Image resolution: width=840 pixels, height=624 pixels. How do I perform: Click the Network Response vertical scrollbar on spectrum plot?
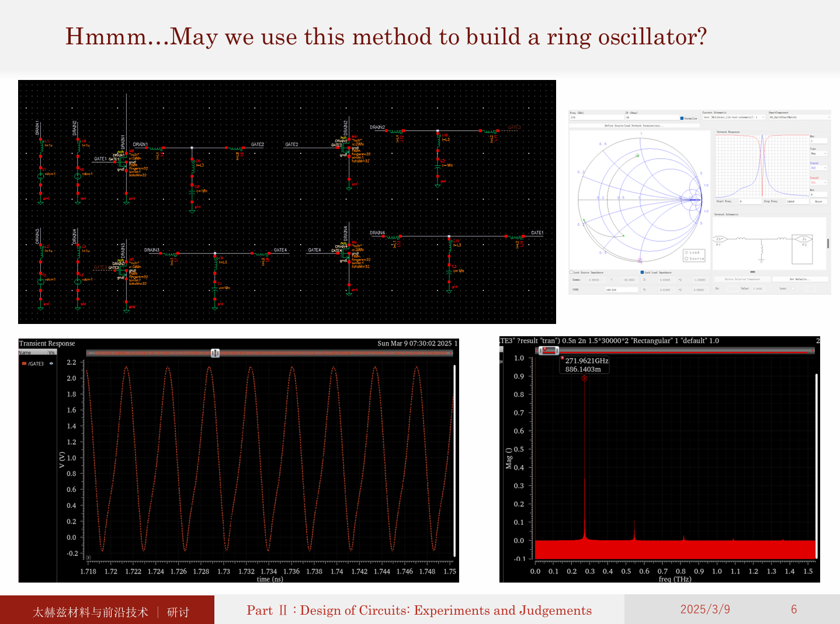(817, 466)
